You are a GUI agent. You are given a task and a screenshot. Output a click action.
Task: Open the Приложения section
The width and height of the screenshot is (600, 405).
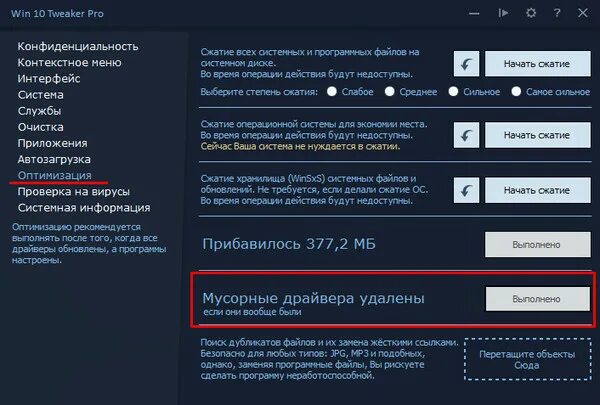click(x=52, y=143)
